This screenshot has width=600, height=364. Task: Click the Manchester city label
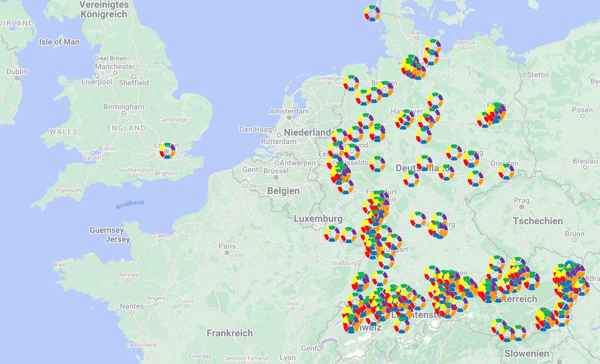(115, 67)
